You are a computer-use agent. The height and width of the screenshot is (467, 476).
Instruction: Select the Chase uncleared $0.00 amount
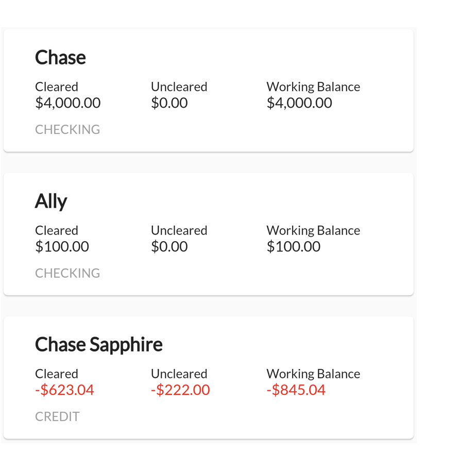tap(169, 103)
